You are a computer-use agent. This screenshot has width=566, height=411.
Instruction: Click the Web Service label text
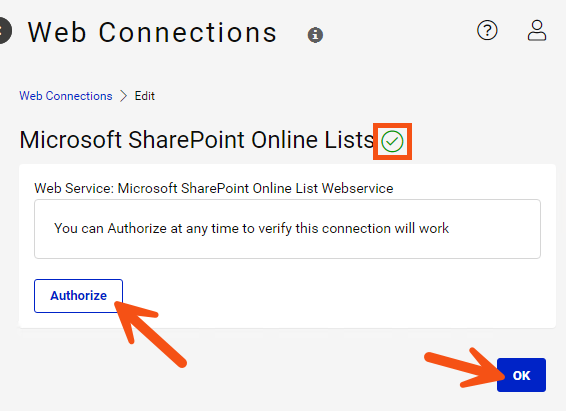coord(214,188)
